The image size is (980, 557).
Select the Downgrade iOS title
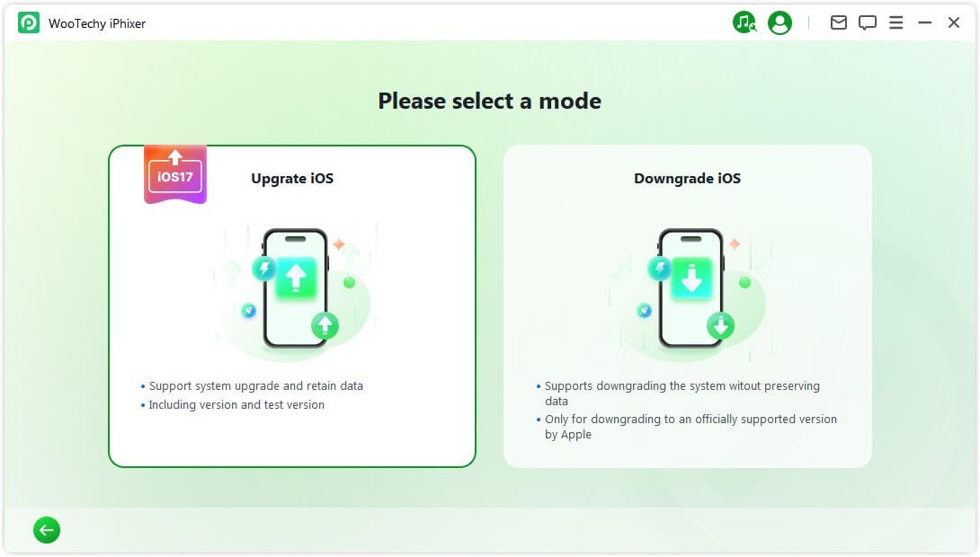[687, 179]
